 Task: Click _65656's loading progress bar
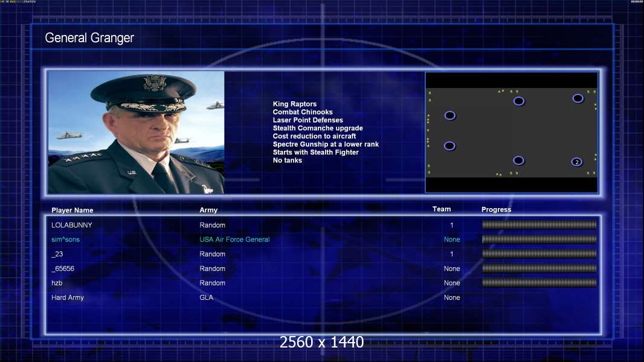tap(539, 268)
